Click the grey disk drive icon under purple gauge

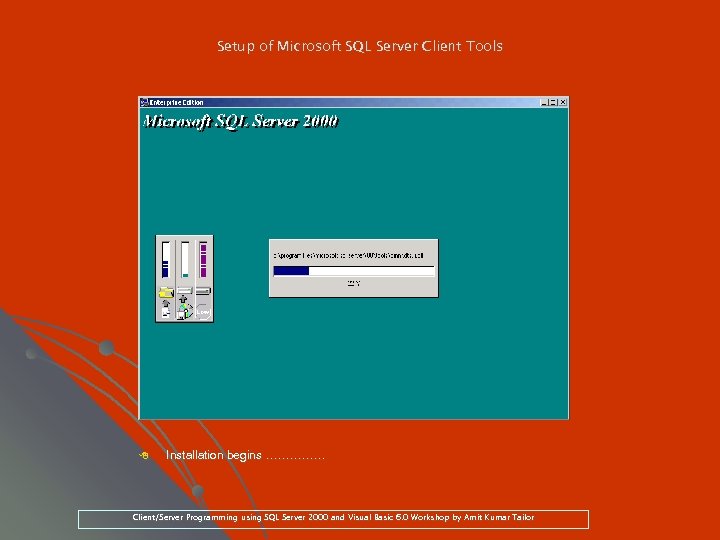(x=203, y=291)
